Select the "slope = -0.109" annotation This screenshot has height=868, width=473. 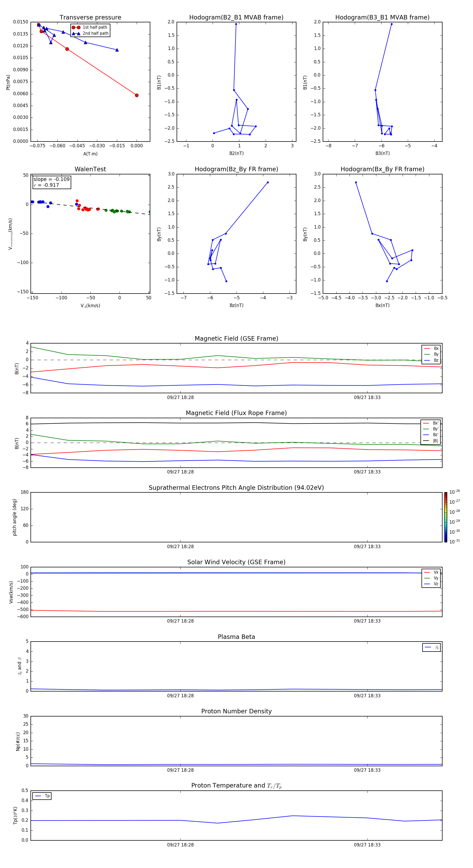[52, 179]
